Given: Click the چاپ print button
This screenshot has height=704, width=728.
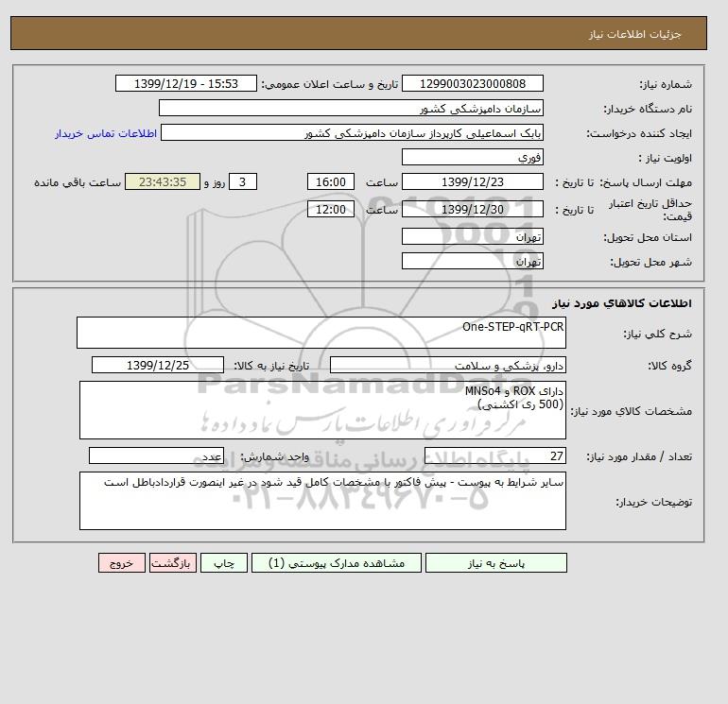Looking at the screenshot, I should (224, 563).
